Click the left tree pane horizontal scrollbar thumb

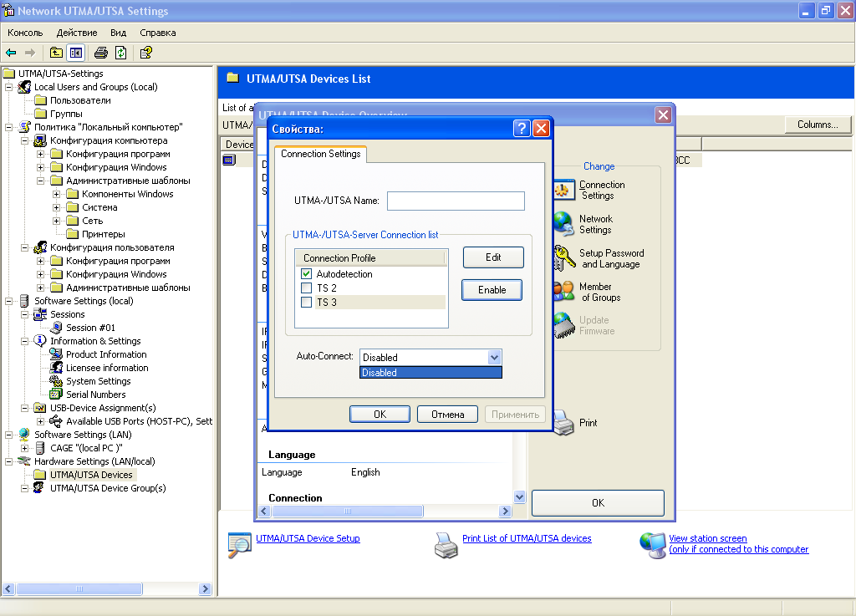(x=79, y=589)
